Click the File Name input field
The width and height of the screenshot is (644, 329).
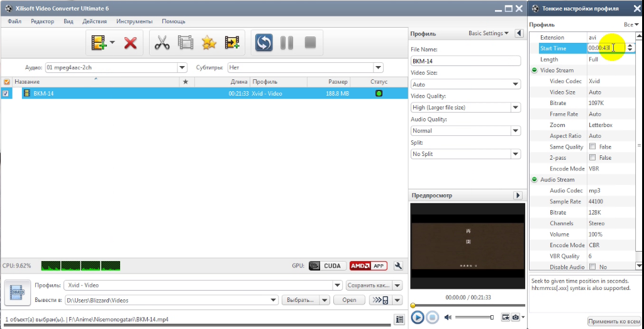click(466, 61)
